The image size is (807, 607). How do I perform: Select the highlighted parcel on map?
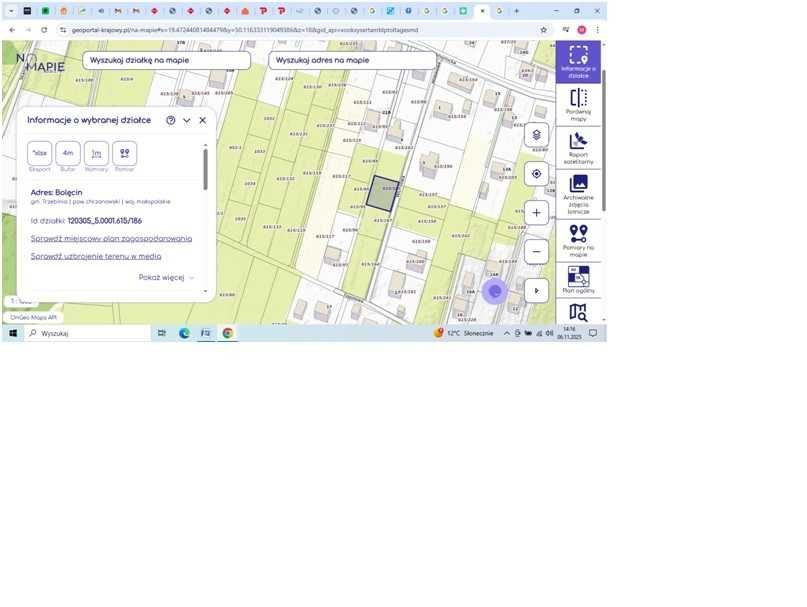[383, 194]
